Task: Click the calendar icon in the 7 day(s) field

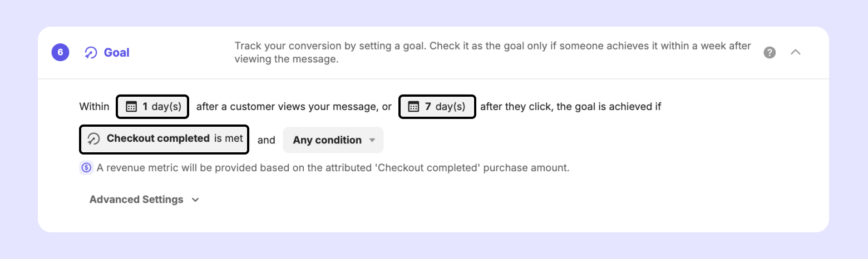Action: click(413, 107)
